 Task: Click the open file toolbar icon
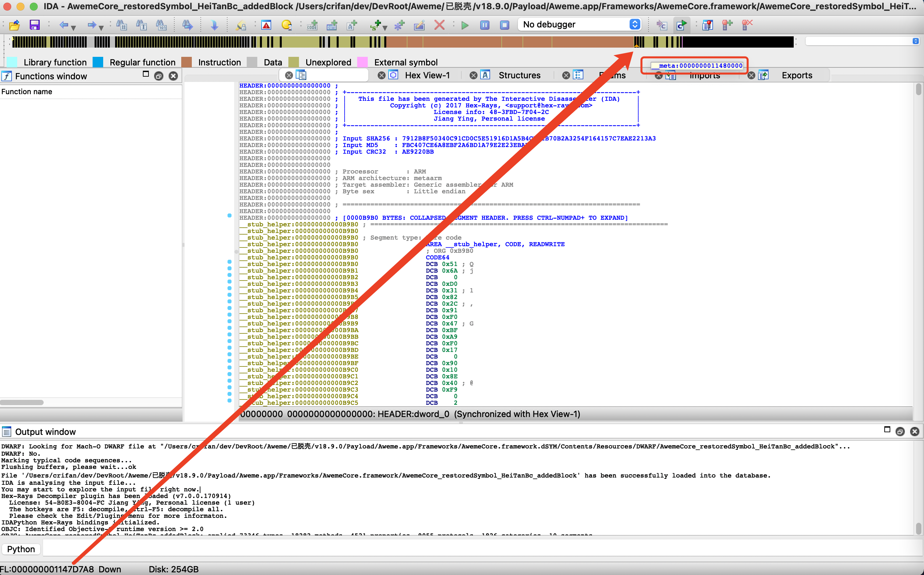click(x=15, y=25)
